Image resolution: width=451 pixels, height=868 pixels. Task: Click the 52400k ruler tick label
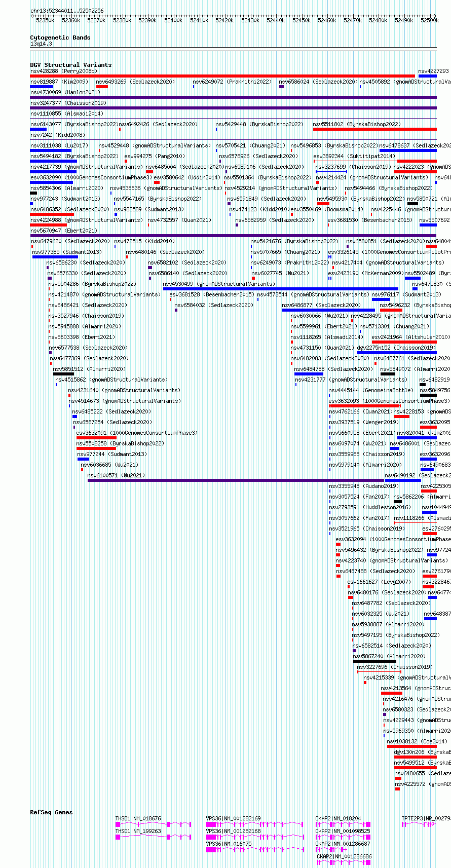(x=173, y=20)
